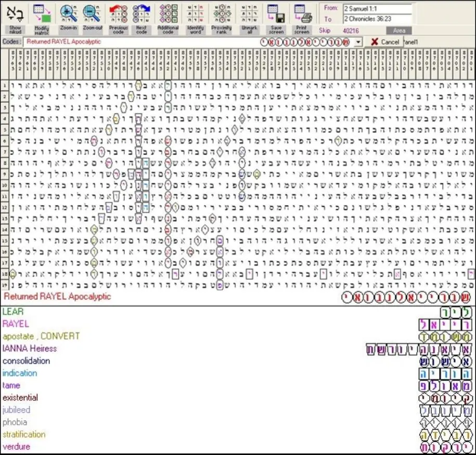The height and width of the screenshot is (455, 476).
Task: Click red circled Hebrew code below matrix
Action: click(x=406, y=297)
